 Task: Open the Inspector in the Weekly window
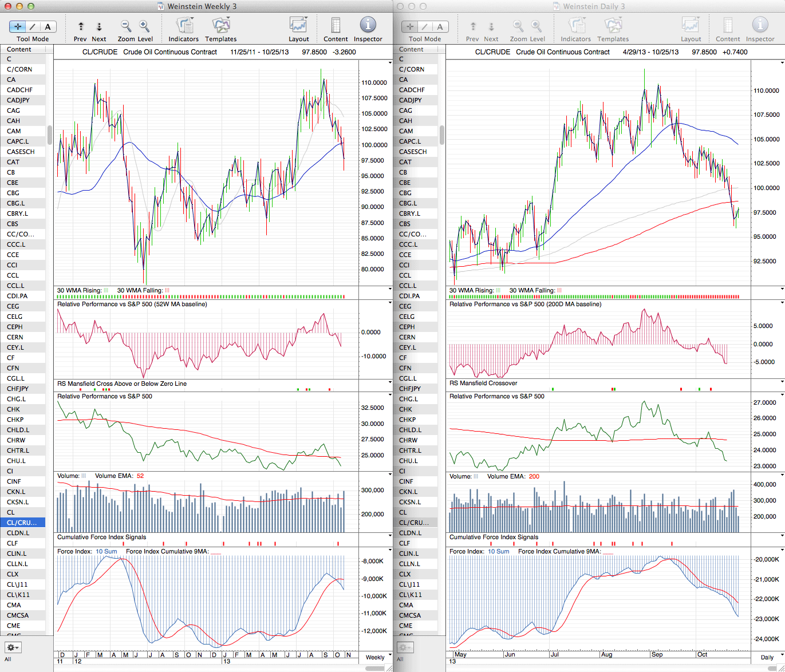pos(368,26)
